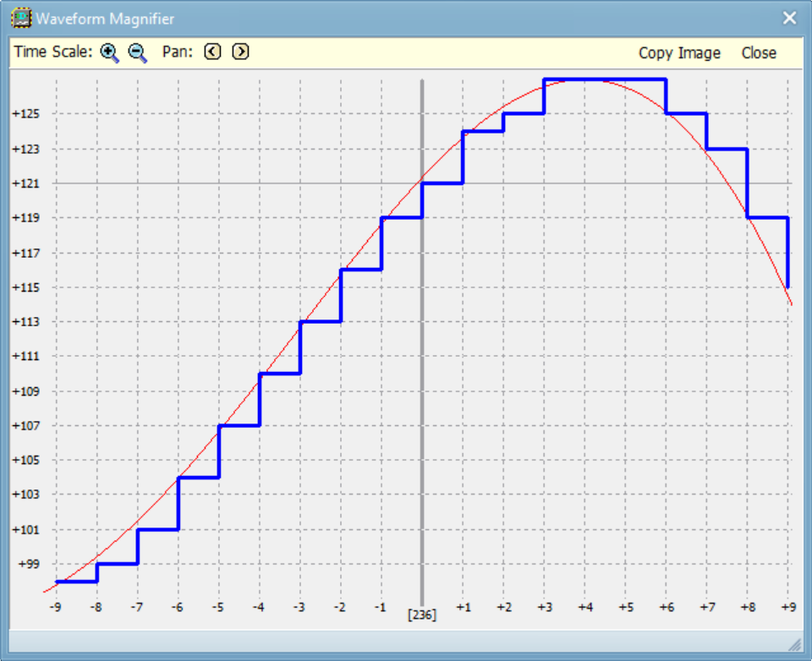
Task: Pan the waveform right
Action: pyautogui.click(x=240, y=52)
